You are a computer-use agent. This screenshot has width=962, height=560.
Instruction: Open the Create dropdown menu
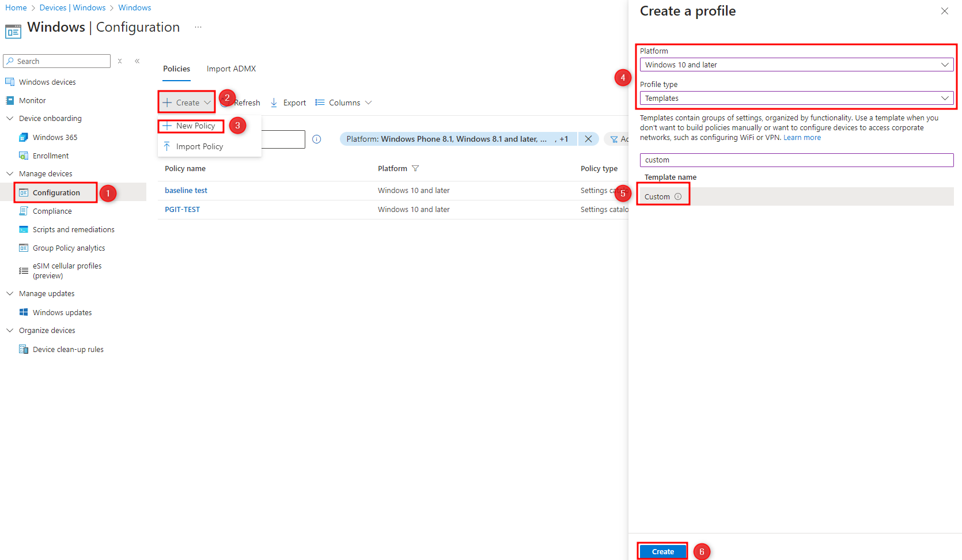click(187, 103)
